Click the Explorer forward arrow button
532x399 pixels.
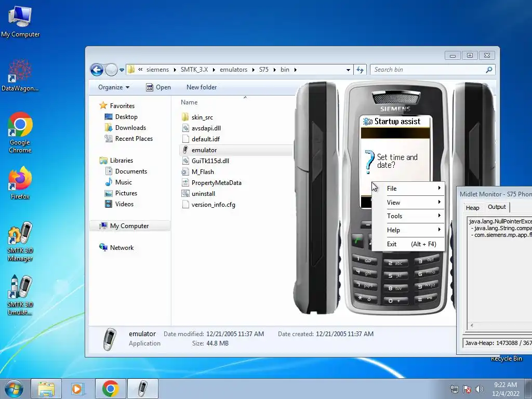(111, 70)
